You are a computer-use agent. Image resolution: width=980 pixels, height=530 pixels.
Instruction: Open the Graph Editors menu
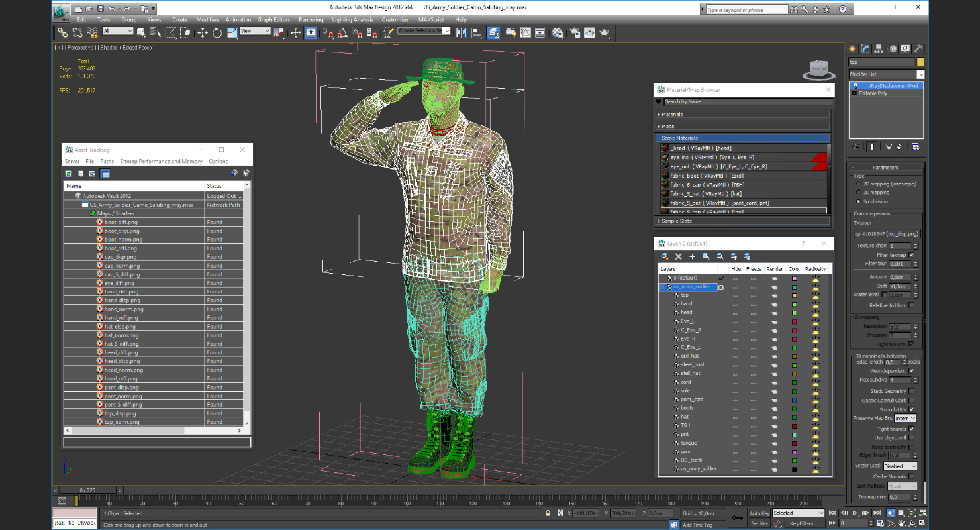click(273, 19)
